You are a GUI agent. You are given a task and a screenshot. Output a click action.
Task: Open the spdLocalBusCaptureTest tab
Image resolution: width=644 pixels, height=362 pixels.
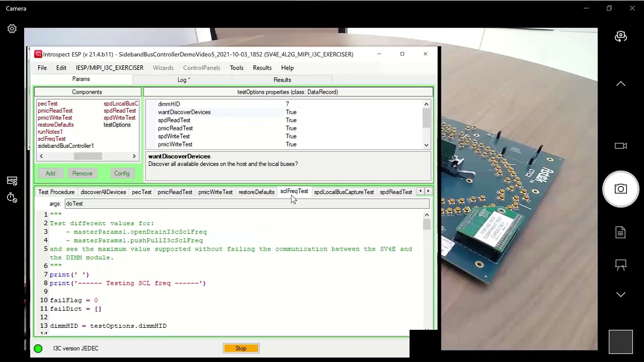(344, 192)
